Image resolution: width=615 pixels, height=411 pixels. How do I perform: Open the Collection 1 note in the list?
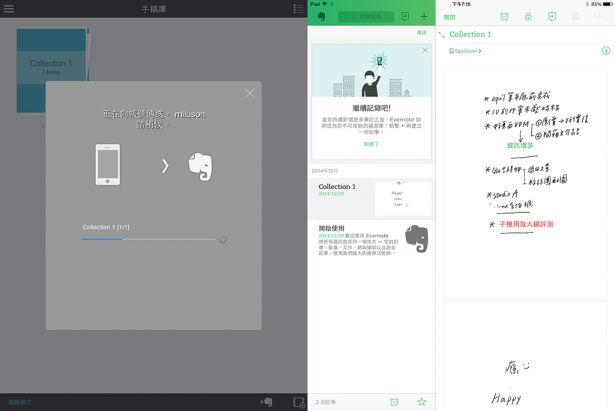pos(371,198)
